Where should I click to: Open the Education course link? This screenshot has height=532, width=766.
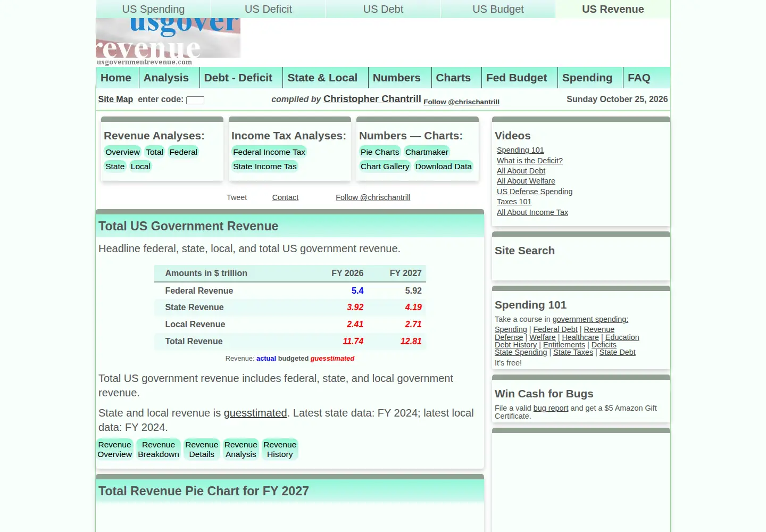click(x=622, y=337)
